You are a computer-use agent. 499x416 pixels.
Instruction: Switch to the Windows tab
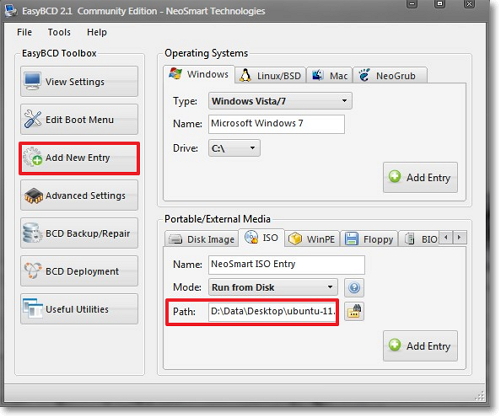click(199, 74)
